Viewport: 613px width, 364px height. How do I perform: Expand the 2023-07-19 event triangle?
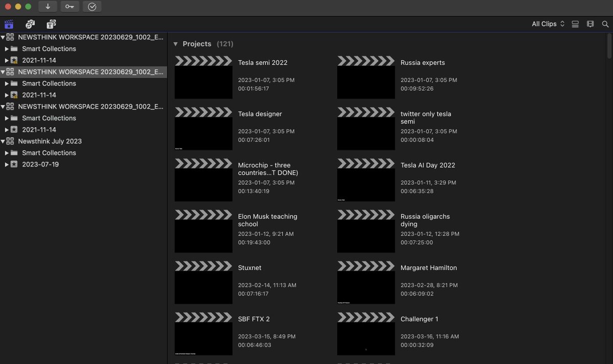pos(7,164)
